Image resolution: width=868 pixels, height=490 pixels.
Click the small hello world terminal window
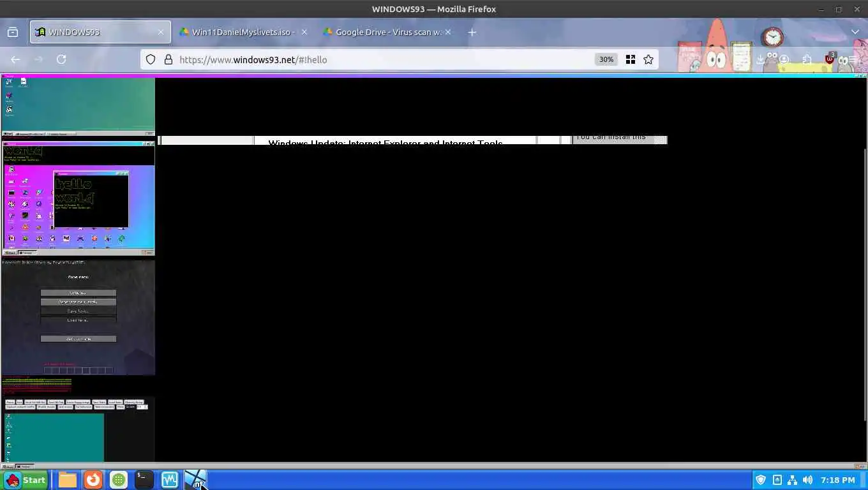click(x=91, y=199)
